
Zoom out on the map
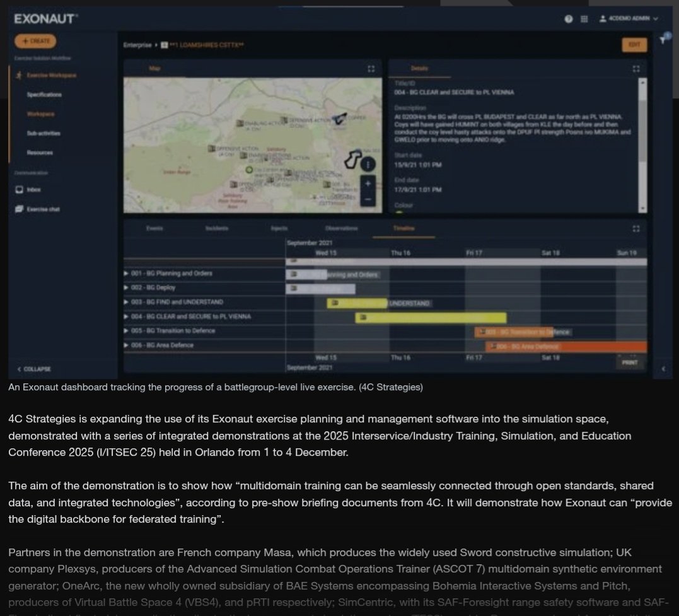coord(368,199)
